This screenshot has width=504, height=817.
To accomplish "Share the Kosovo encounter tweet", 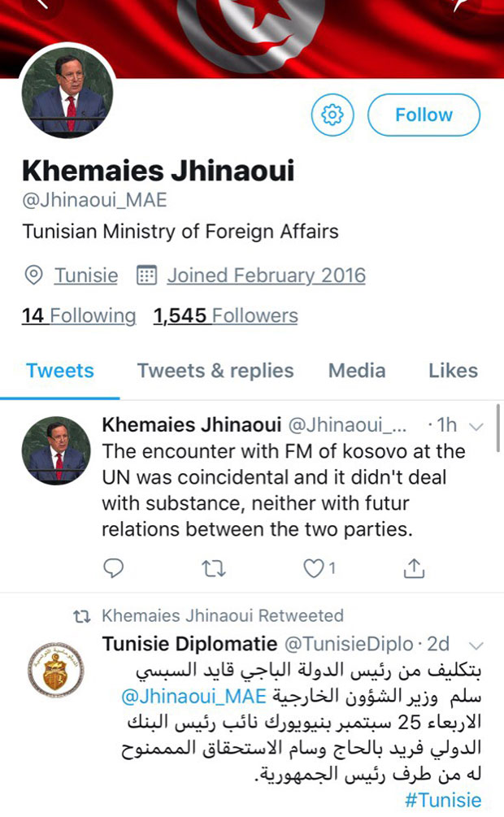I will [414, 569].
